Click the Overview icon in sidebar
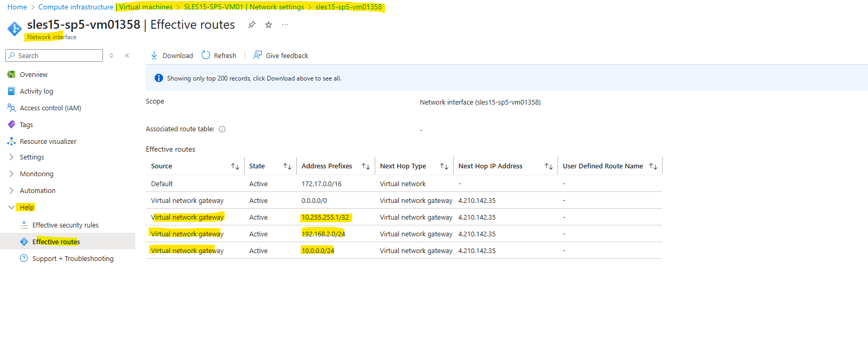The width and height of the screenshot is (868, 342). (x=11, y=74)
